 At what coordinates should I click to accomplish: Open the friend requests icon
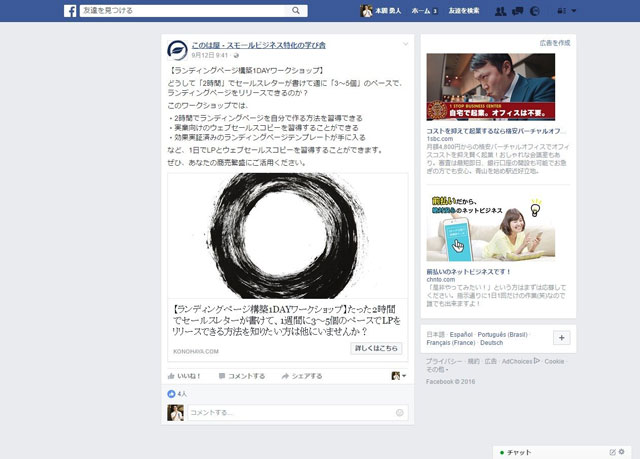coord(500,11)
